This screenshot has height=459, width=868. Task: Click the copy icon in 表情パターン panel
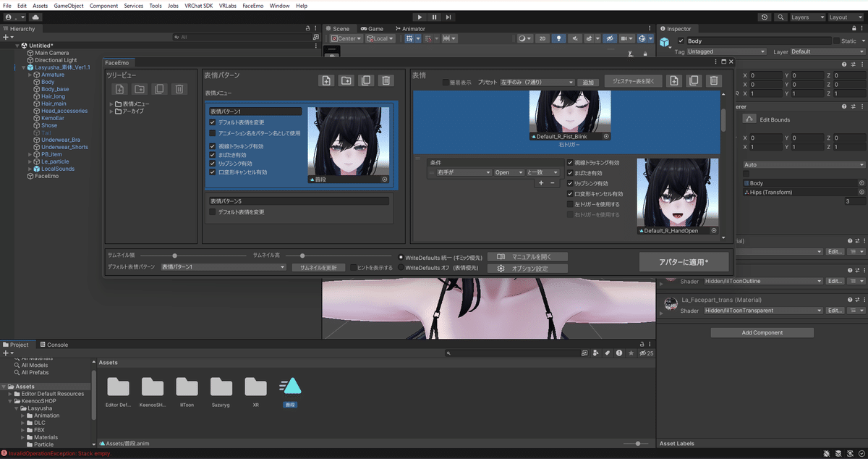367,81
